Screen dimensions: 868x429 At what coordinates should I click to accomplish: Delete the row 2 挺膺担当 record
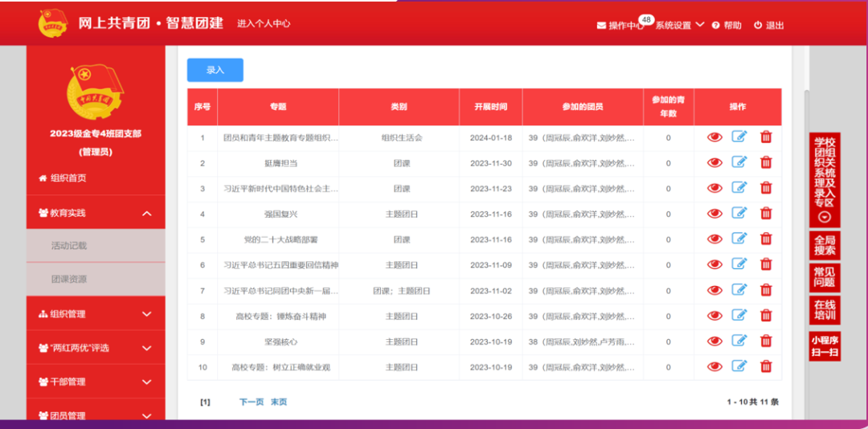tap(766, 163)
